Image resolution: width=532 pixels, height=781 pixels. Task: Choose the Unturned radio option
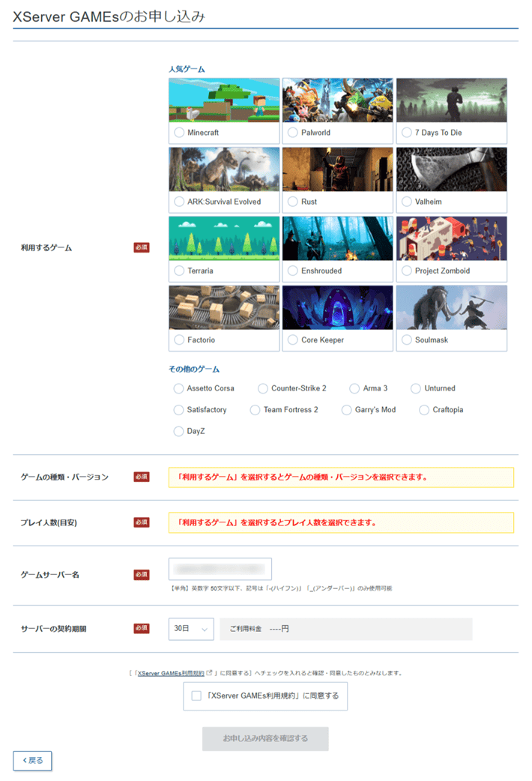[x=415, y=388]
